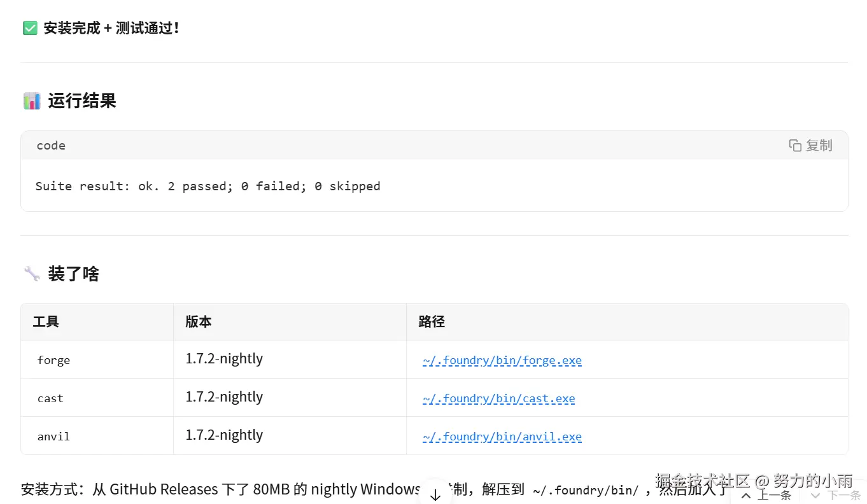This screenshot has height=504, width=867.
Task: Click the 工具 column header
Action: pos(46,321)
